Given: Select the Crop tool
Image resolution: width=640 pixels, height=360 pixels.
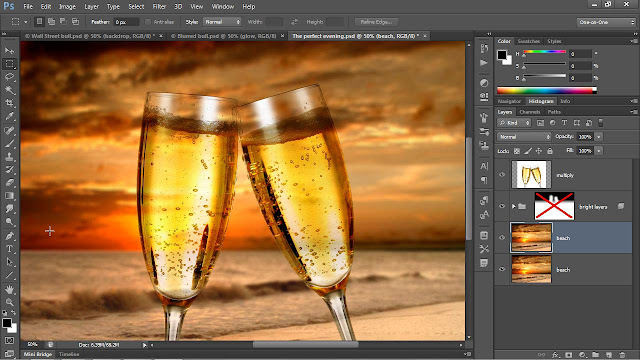Looking at the screenshot, I should coord(9,103).
